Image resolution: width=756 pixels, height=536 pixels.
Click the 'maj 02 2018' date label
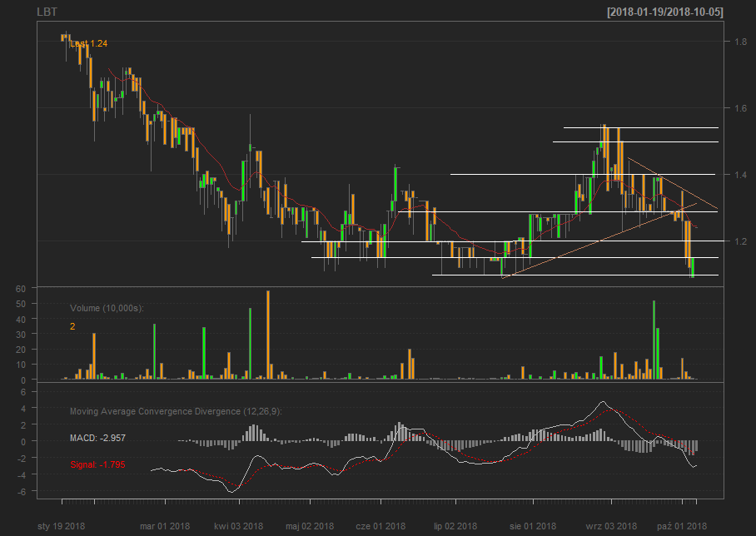[x=310, y=526]
